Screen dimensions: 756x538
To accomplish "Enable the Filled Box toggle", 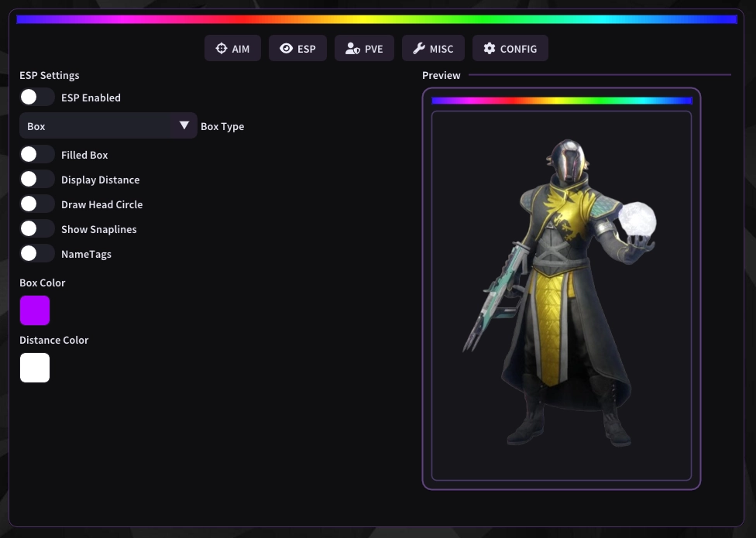I will 36,154.
